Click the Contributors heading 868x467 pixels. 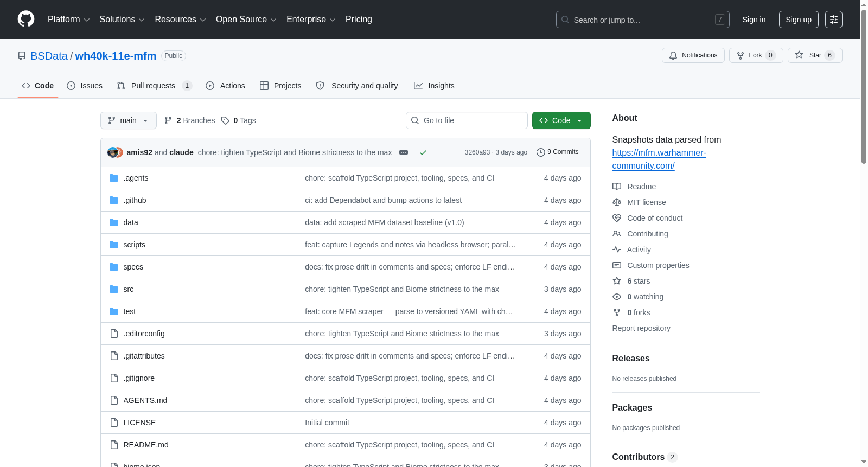click(639, 457)
